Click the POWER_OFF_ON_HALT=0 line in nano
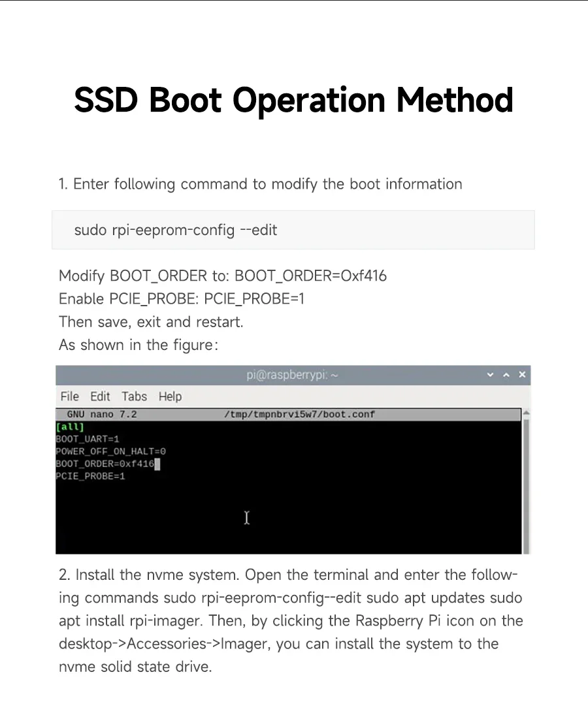Screen dimensions: 588x702 110,451
